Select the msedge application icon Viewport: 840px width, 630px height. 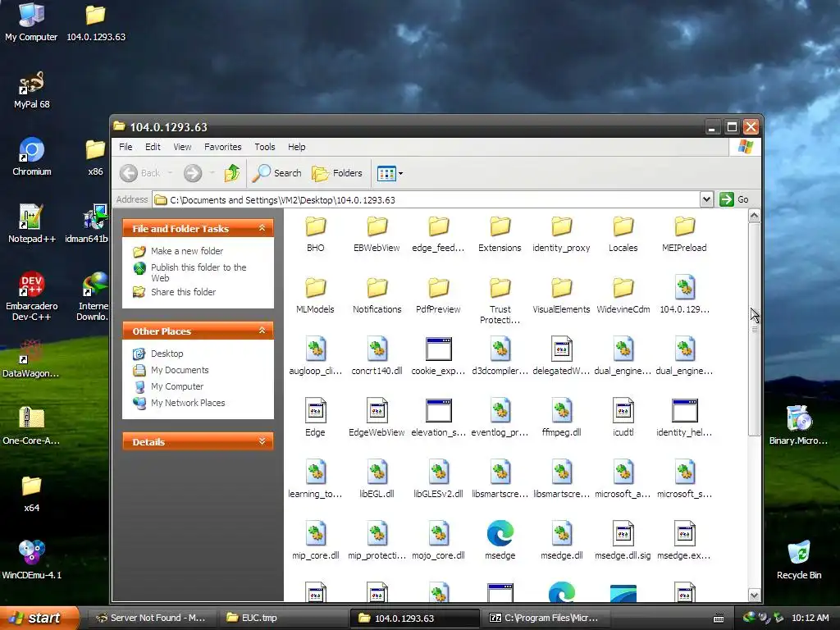[500, 540]
